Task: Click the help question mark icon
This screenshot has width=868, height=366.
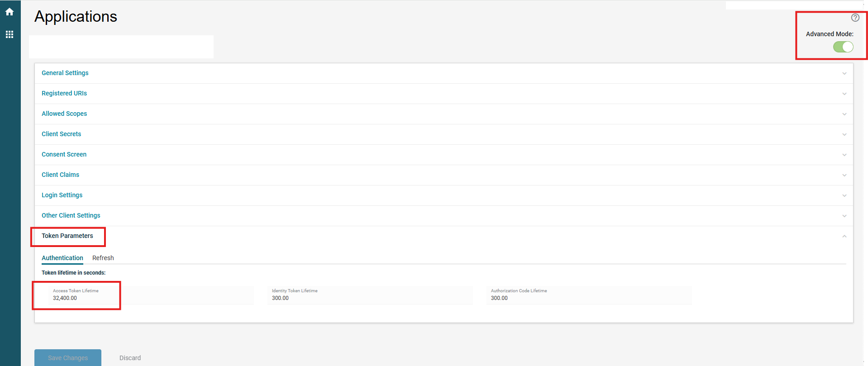Action: point(855,18)
